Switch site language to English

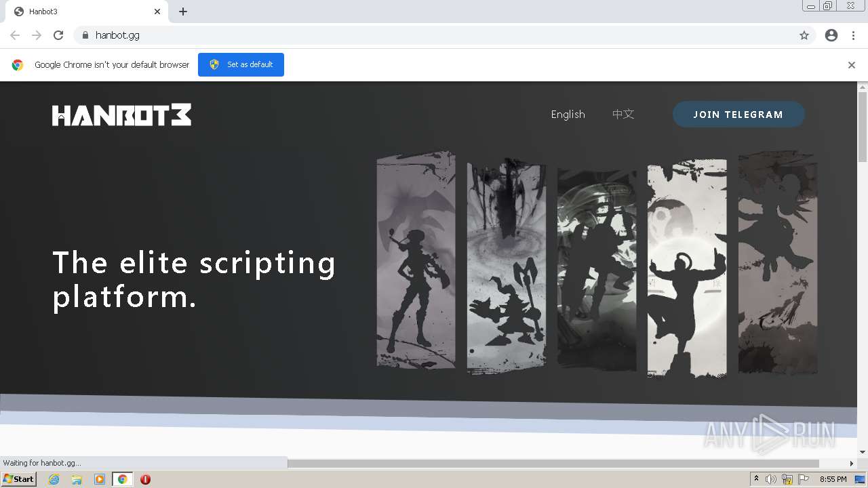point(568,114)
